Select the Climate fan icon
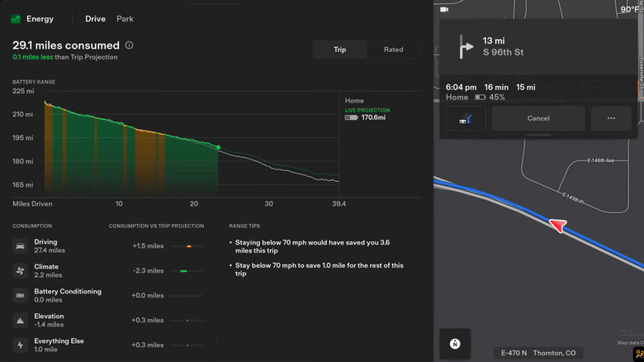The image size is (644, 362). click(19, 270)
